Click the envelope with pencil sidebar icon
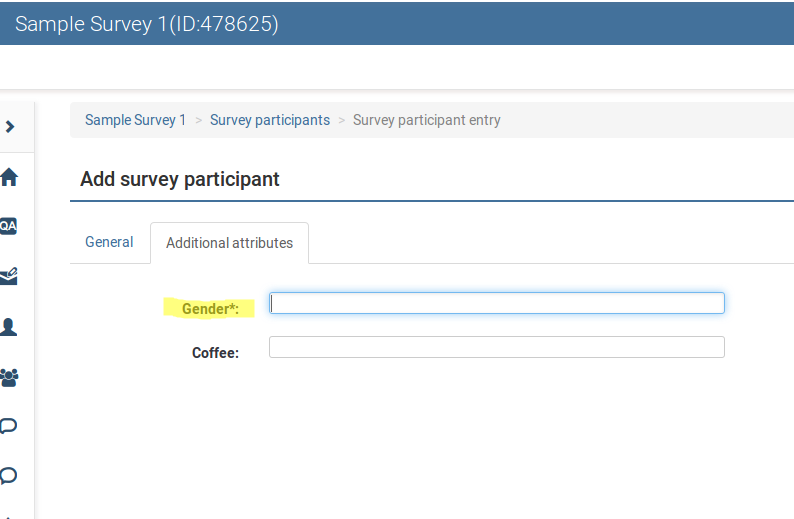This screenshot has height=519, width=794. tap(9, 277)
